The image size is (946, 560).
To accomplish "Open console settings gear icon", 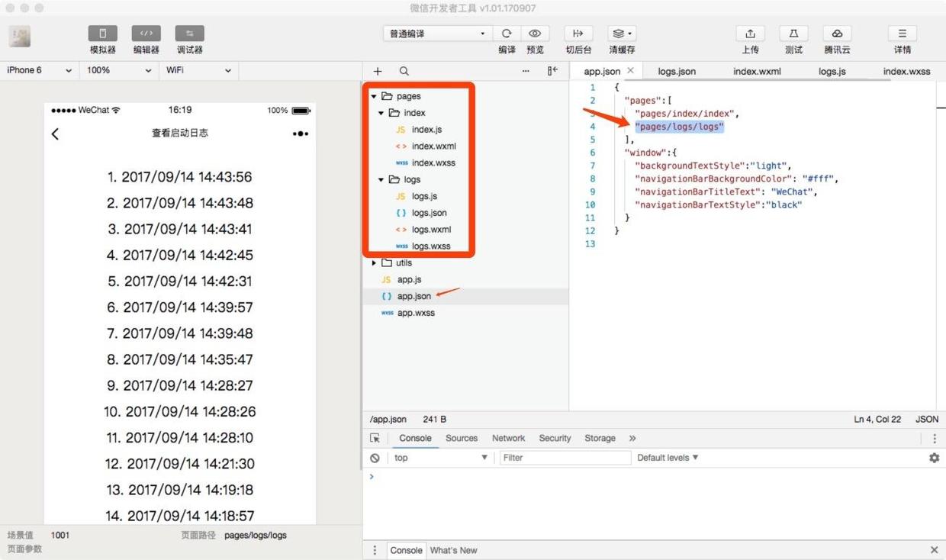I will (934, 458).
